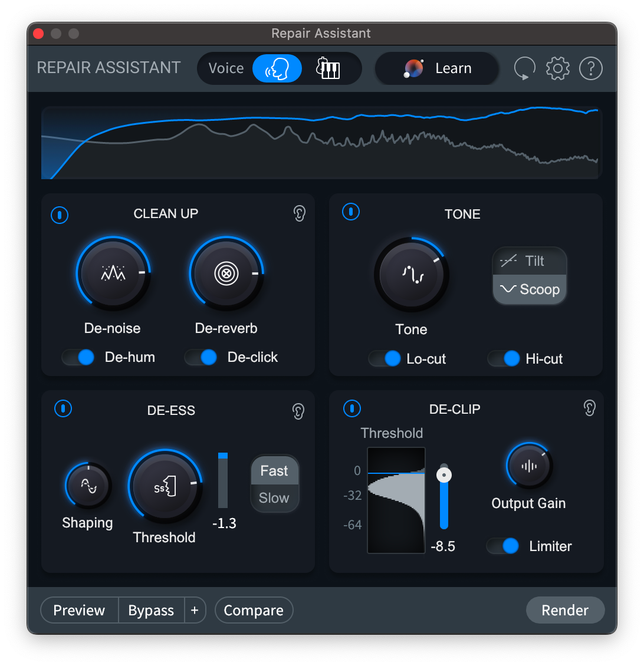
Task: Expand extra options with the plus button
Action: (195, 610)
